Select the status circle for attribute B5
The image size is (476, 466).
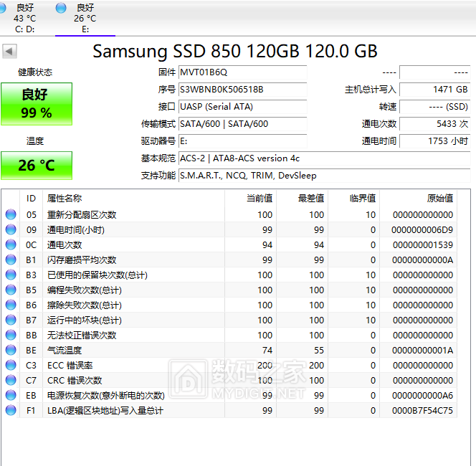11,290
